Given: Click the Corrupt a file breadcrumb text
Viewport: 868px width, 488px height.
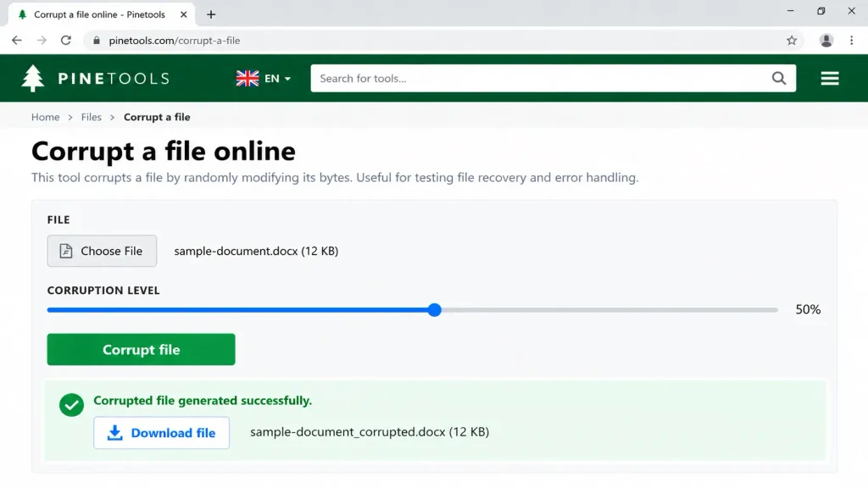Looking at the screenshot, I should point(157,117).
